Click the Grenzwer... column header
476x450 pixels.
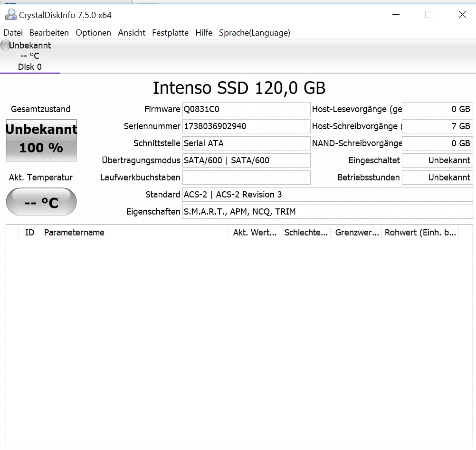pyautogui.click(x=356, y=233)
